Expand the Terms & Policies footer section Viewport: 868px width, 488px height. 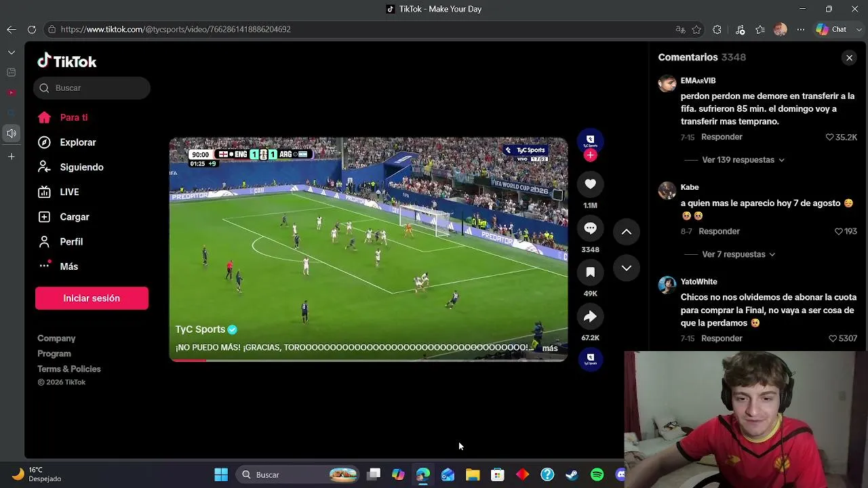(69, 369)
